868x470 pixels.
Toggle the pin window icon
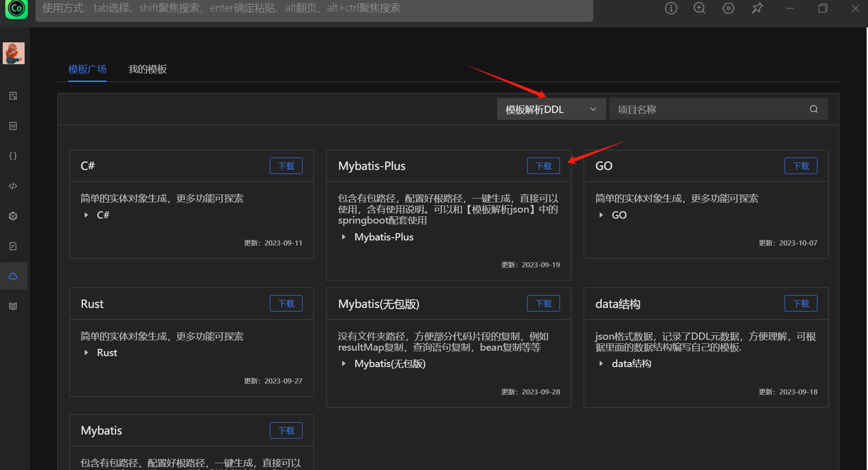pyautogui.click(x=757, y=8)
